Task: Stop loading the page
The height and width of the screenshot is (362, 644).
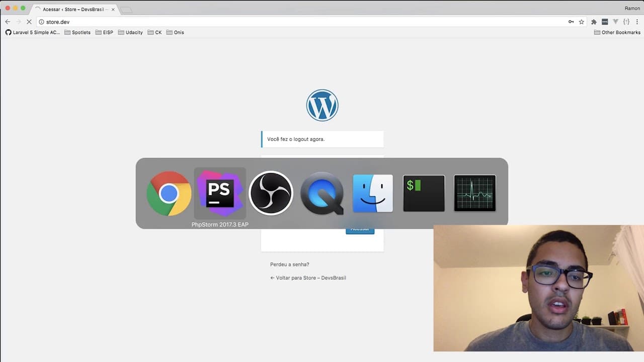Action: coord(29,22)
